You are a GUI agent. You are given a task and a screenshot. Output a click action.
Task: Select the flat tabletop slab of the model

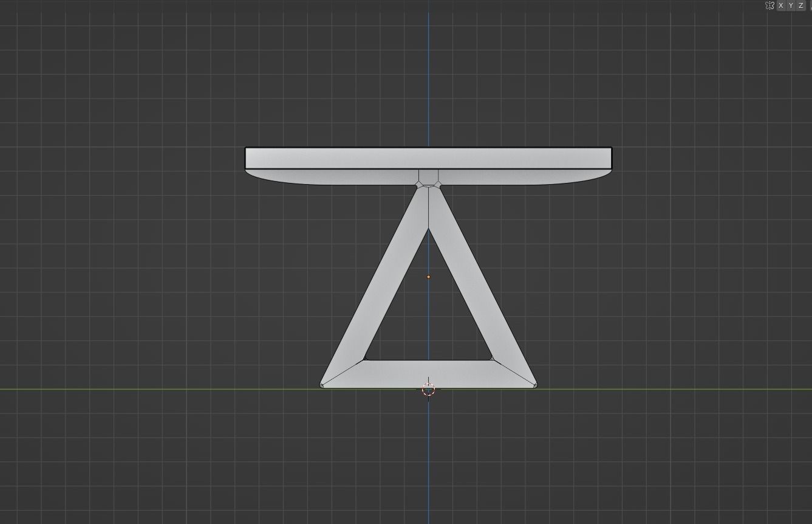(x=428, y=158)
